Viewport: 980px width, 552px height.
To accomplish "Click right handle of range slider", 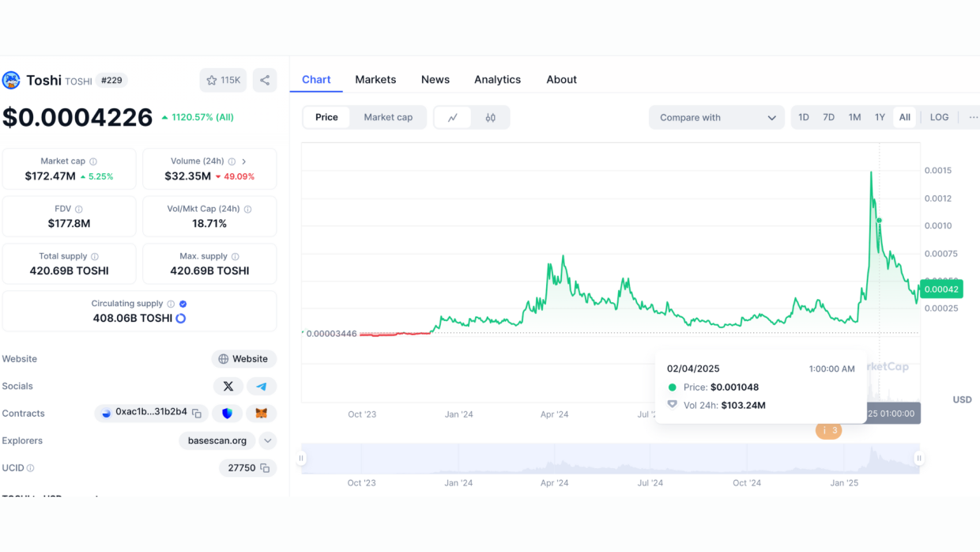I will pos(919,458).
